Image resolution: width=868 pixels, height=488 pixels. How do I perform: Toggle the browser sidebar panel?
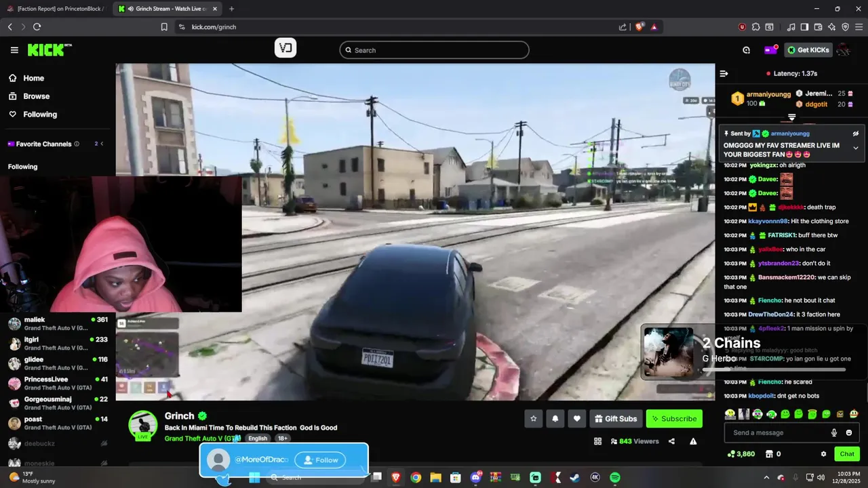[x=804, y=27]
